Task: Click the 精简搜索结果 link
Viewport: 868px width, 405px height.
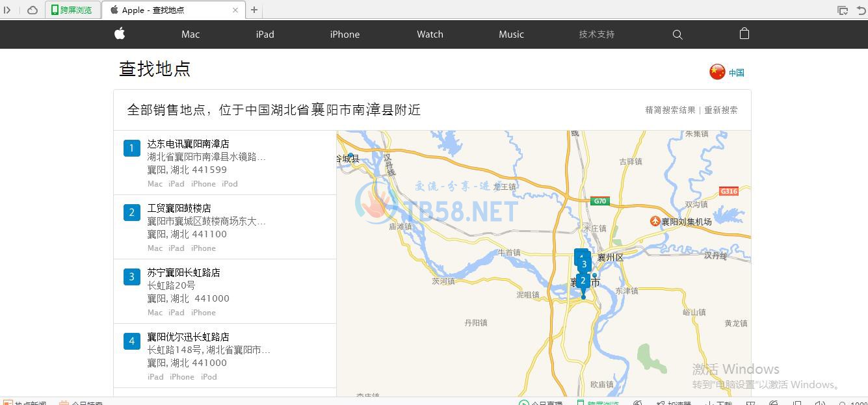Action: [x=670, y=110]
